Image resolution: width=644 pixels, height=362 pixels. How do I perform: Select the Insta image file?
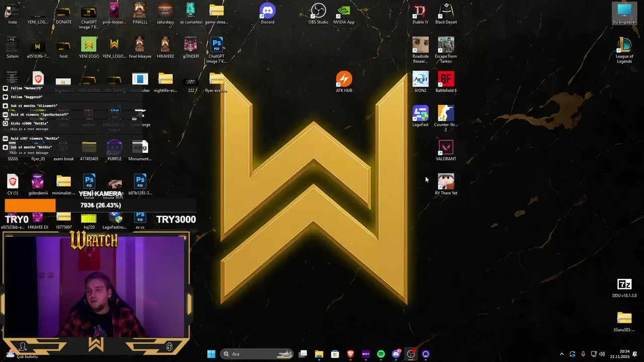point(13,14)
